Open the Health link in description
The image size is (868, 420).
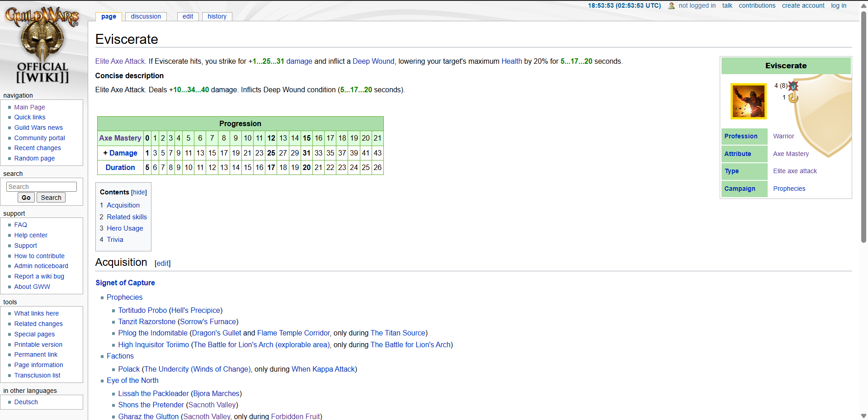[x=512, y=61]
